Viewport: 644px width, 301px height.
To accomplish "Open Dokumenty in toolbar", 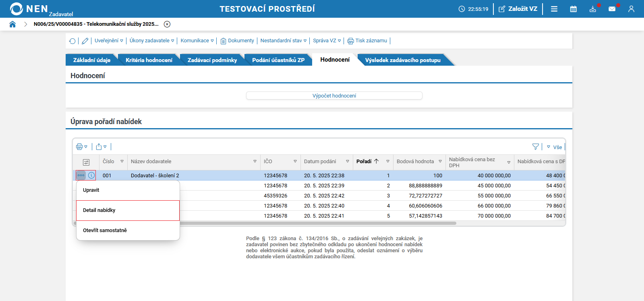I will pos(237,41).
